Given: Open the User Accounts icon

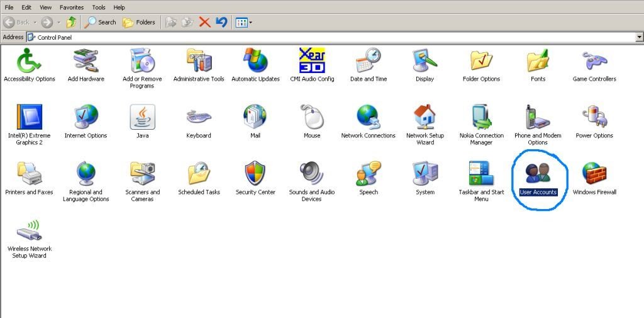Looking at the screenshot, I should pos(538,173).
